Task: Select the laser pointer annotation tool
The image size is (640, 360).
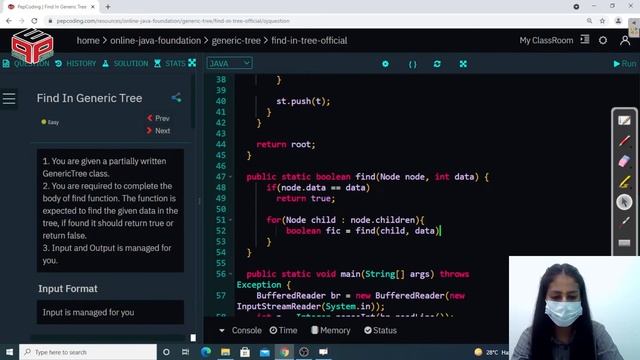Action: [624, 222]
